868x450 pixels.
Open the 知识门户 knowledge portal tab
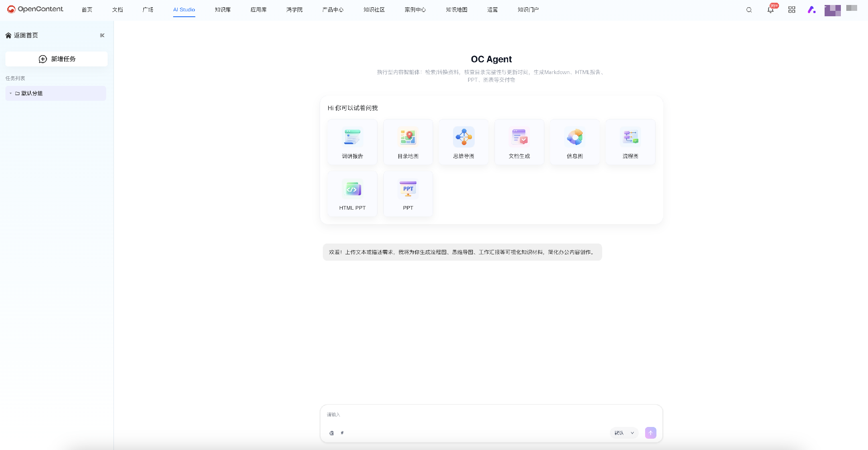528,10
